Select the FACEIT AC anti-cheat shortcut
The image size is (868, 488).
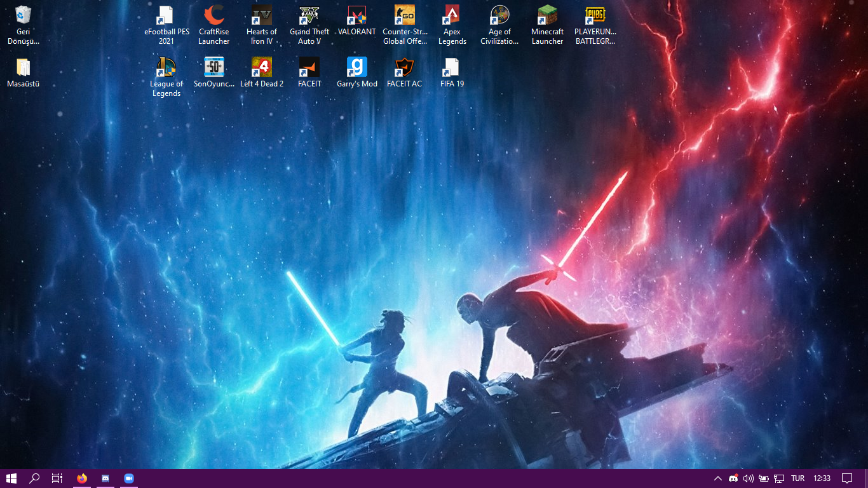[x=405, y=72]
